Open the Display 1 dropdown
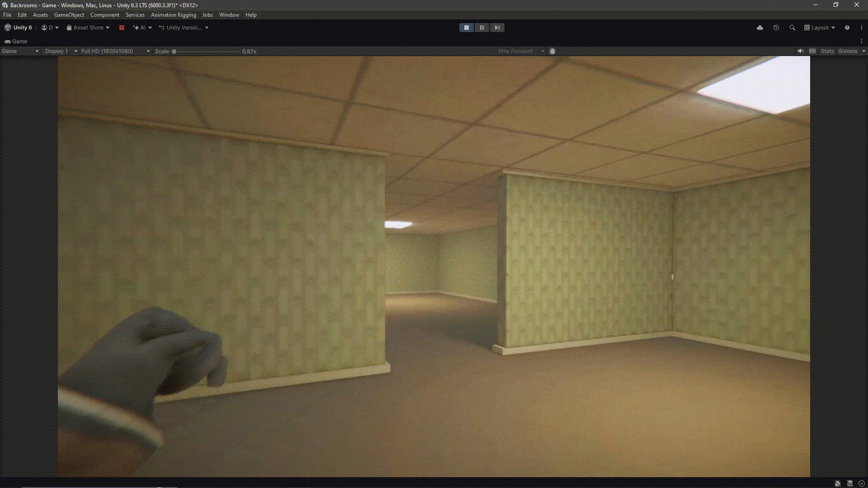Screen dimensions: 868x488 pyautogui.click(x=61, y=51)
